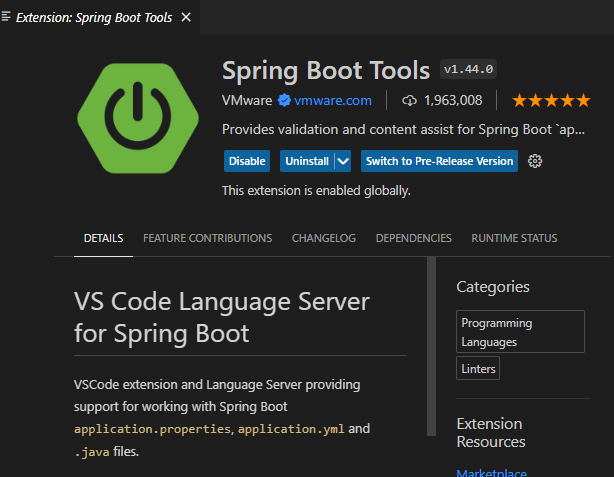Image resolution: width=614 pixels, height=477 pixels.
Task: Click the application.yml code text
Action: click(291, 429)
